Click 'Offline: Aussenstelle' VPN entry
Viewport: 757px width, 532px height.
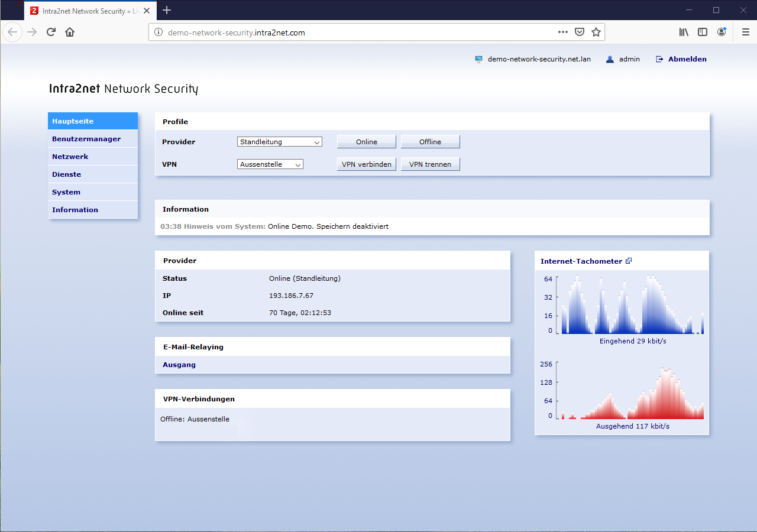coord(195,419)
